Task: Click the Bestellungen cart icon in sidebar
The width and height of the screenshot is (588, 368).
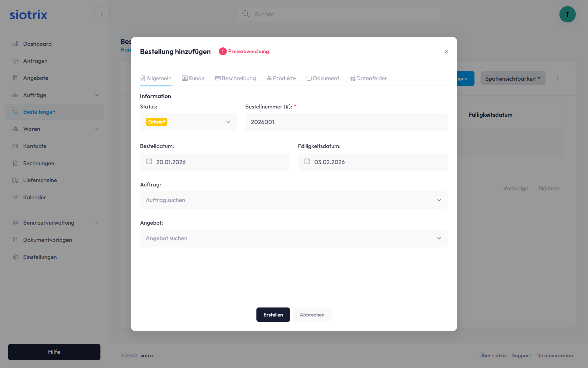Action: click(x=15, y=112)
